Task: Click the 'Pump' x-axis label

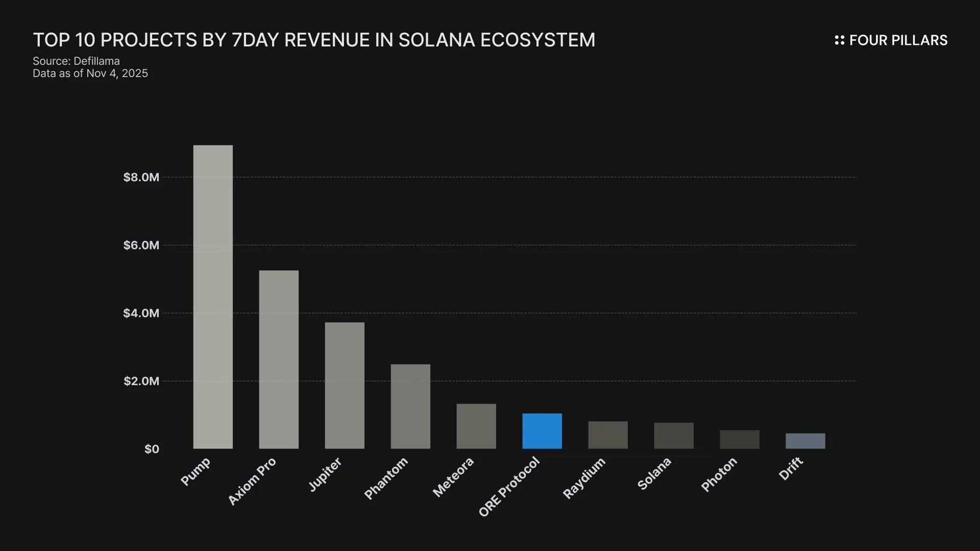Action: click(x=195, y=471)
